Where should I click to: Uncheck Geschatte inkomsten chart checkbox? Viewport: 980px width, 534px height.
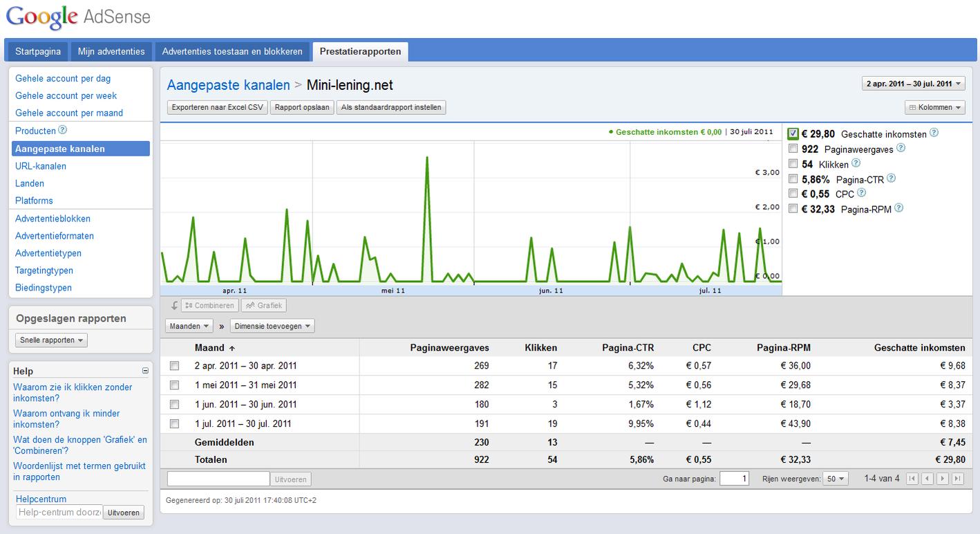793,133
